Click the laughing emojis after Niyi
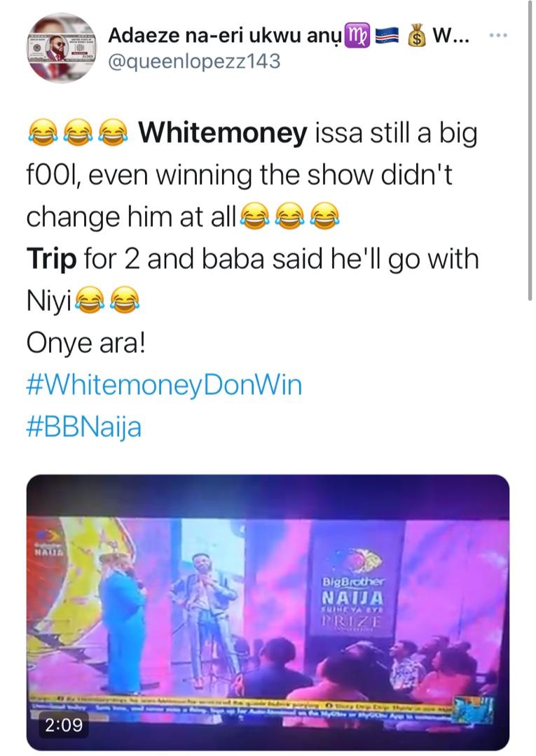536x756 pixels. tap(106, 302)
